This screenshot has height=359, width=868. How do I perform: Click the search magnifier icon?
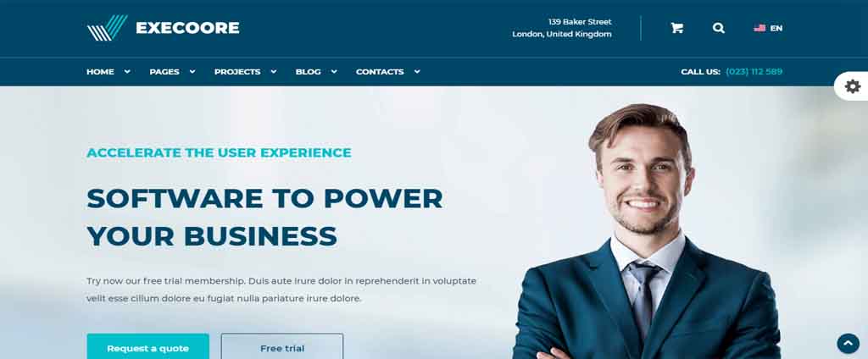coord(719,28)
